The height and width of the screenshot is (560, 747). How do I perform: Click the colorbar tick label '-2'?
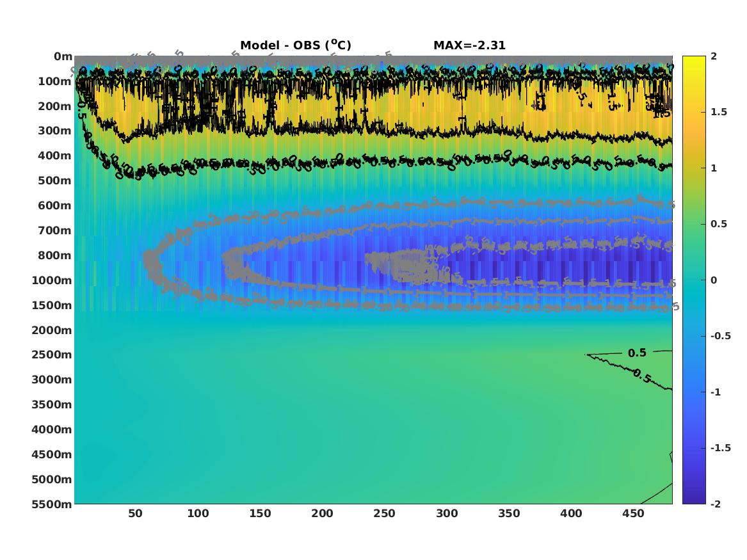[716, 504]
